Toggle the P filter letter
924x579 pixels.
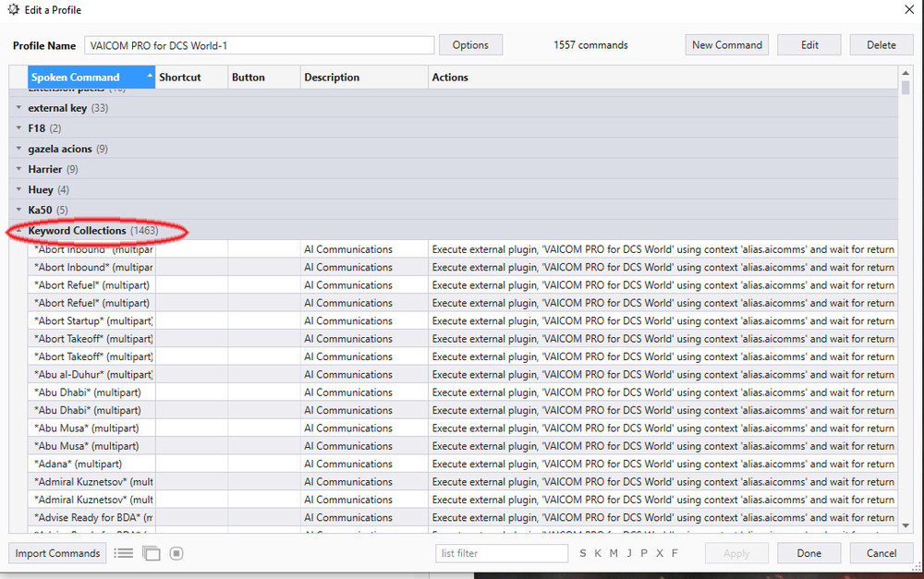[x=644, y=553]
